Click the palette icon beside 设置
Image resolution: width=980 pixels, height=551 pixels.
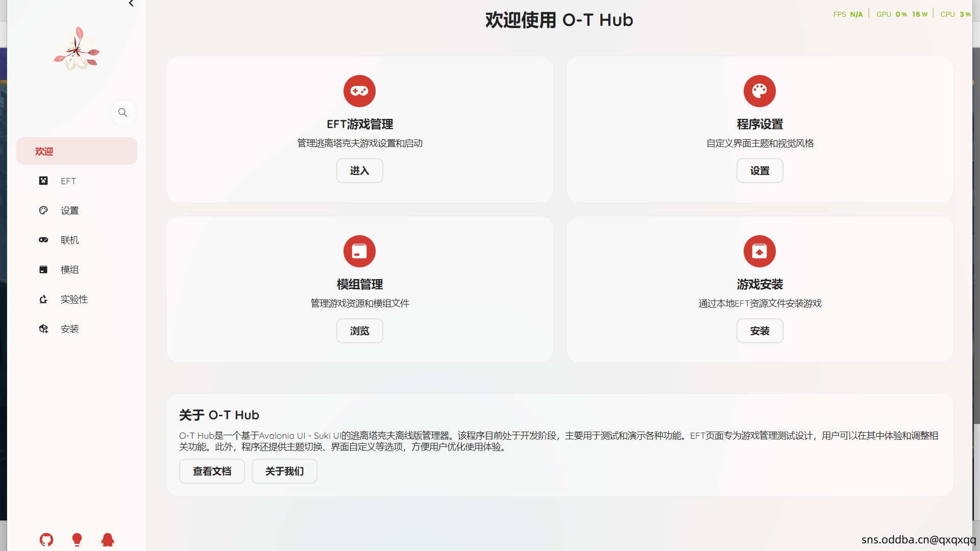coord(43,210)
